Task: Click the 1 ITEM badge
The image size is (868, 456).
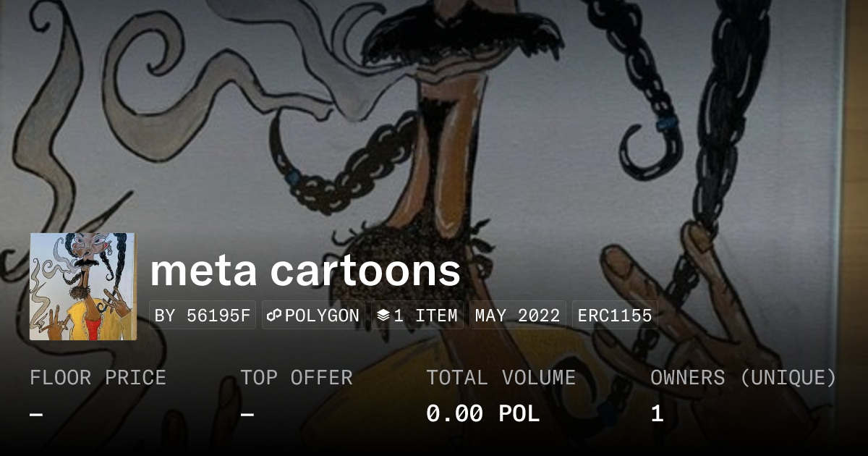Action: click(417, 316)
